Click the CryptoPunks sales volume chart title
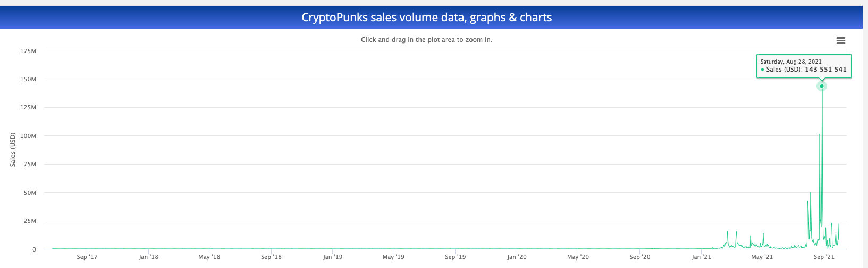Image resolution: width=868 pixels, height=268 pixels. tap(426, 18)
